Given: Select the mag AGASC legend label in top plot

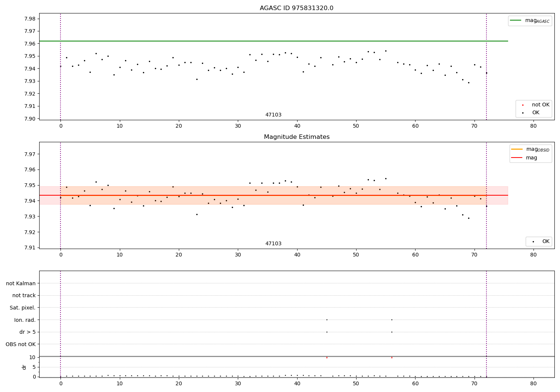Looking at the screenshot, I should click(x=537, y=21).
